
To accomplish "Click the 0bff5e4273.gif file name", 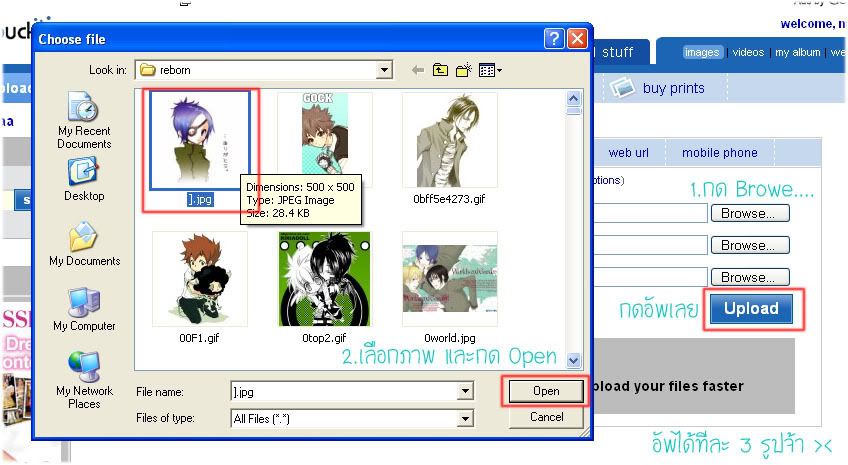I will point(449,199).
